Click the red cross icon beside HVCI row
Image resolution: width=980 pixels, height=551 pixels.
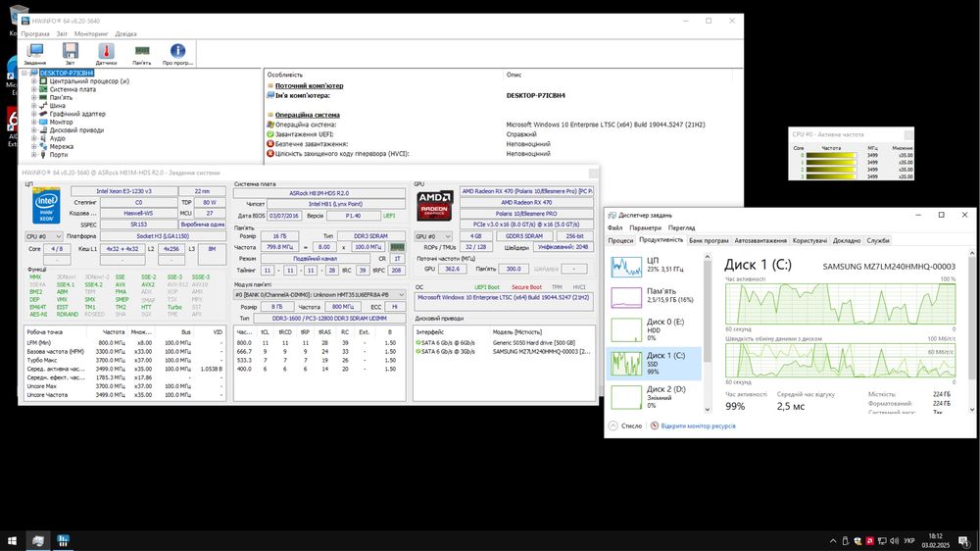click(x=270, y=153)
